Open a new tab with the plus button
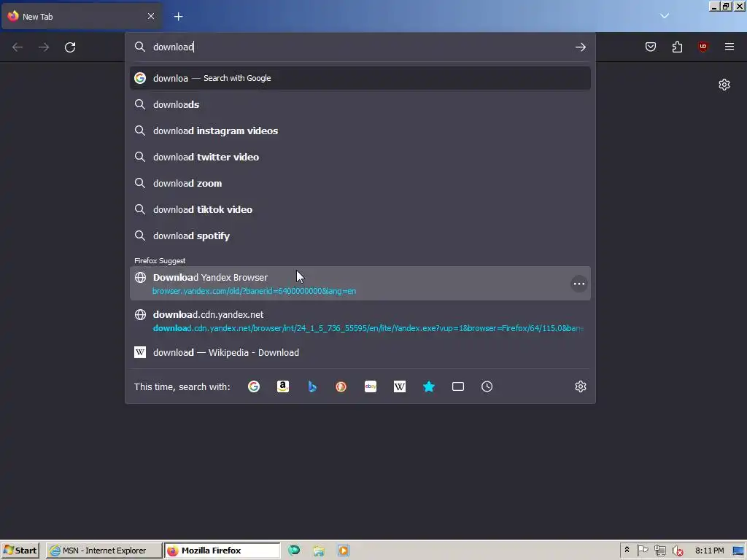Screen dimensions: 747x560 178,17
